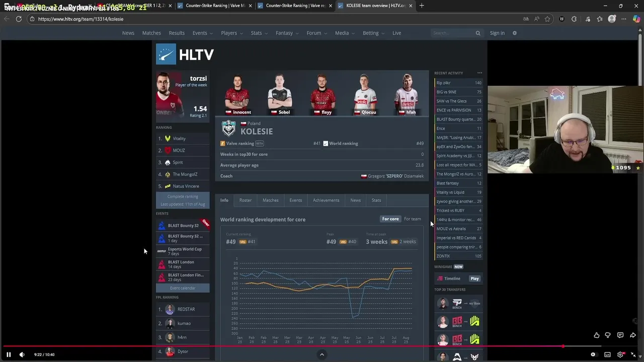Click the browser reload button
The width and height of the screenshot is (644, 362).
pos(19,19)
